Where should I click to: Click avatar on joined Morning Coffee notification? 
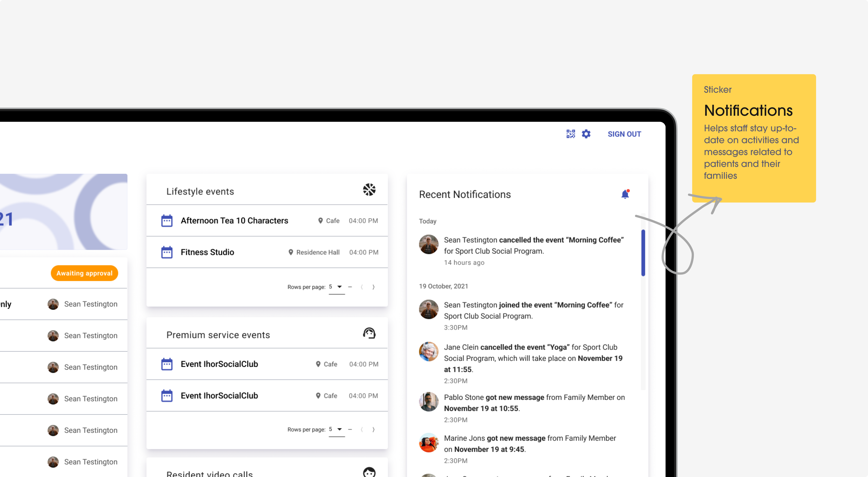point(429,309)
